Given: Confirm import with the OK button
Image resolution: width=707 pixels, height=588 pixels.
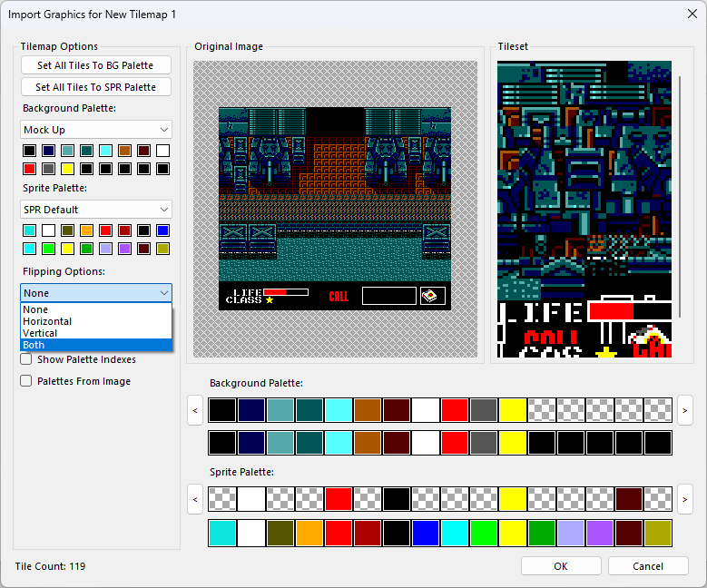Looking at the screenshot, I should point(561,566).
